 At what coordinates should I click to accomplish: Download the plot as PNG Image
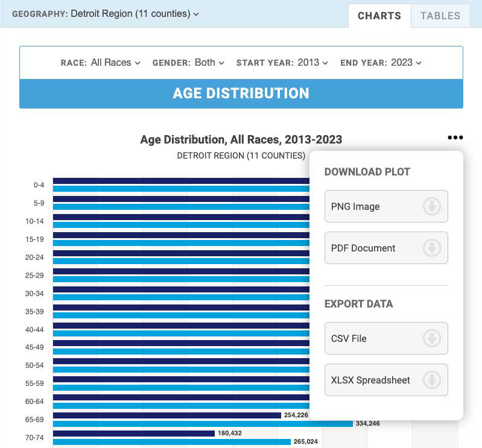click(386, 206)
